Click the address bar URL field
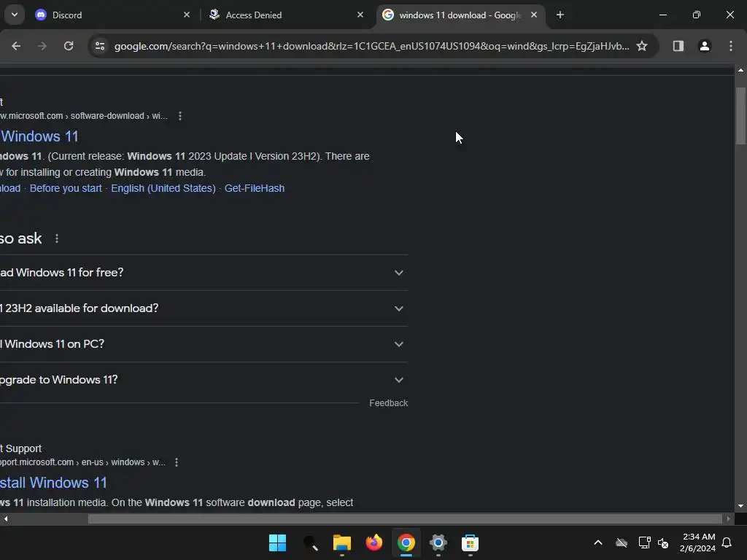 [x=371, y=46]
